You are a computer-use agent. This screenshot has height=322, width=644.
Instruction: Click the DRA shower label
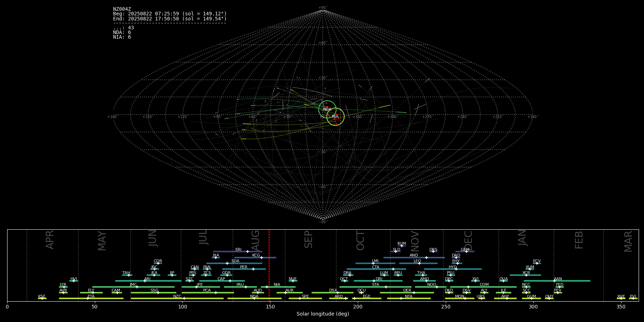[347, 273]
